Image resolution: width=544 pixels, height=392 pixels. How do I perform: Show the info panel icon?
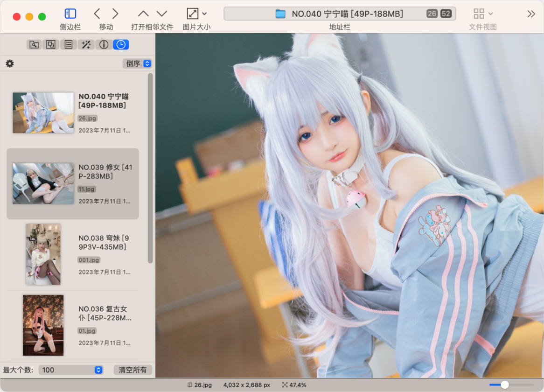pyautogui.click(x=104, y=45)
